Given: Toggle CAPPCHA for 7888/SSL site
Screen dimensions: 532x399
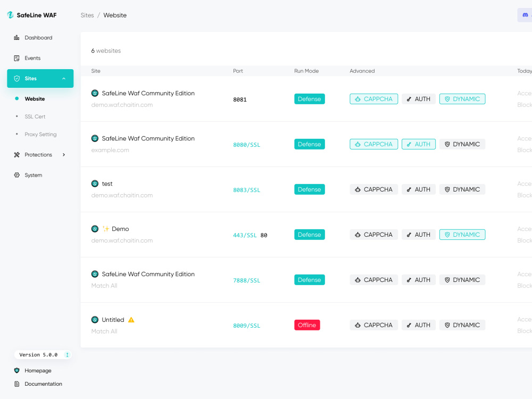Looking at the screenshot, I should click(x=373, y=280).
